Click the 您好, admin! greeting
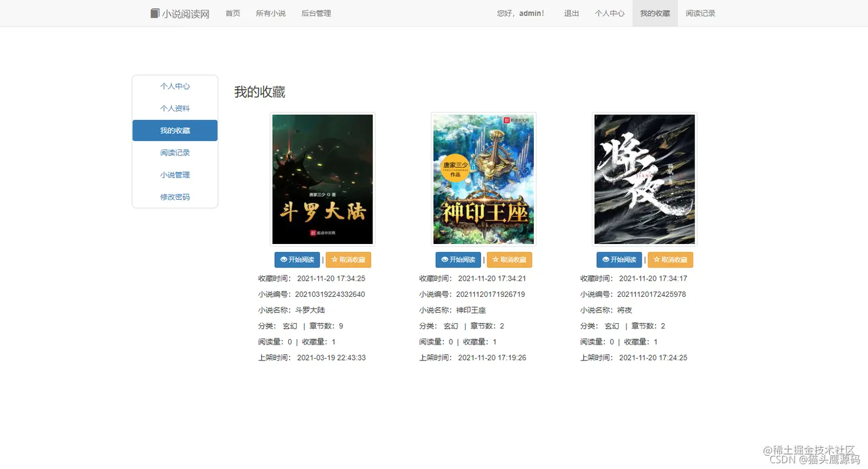Screen dimensions: 868x469 521,13
